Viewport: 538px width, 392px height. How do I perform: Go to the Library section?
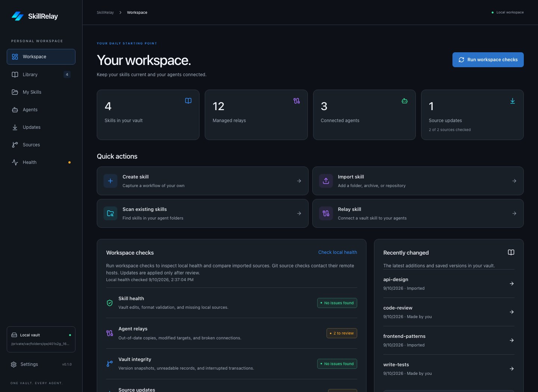tap(41, 75)
